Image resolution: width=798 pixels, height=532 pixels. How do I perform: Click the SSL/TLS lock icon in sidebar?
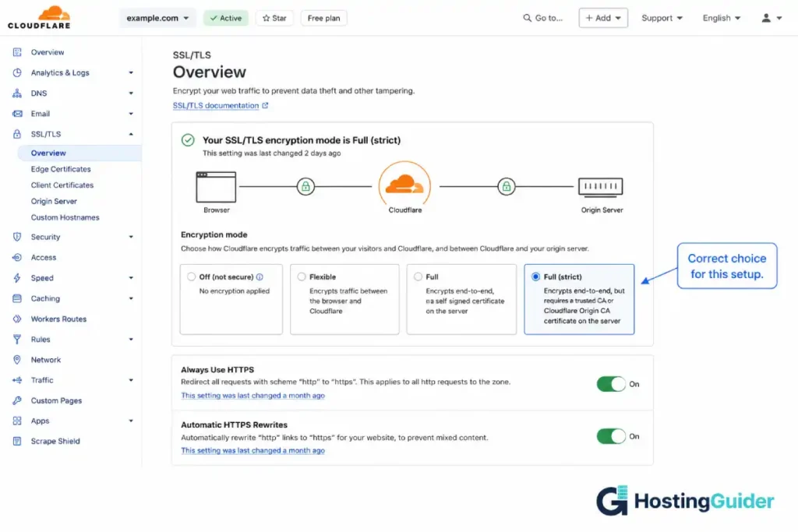click(x=17, y=134)
